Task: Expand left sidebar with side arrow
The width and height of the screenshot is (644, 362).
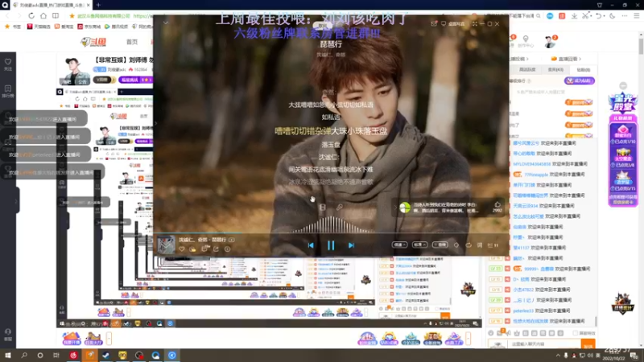Action: click(x=15, y=200)
